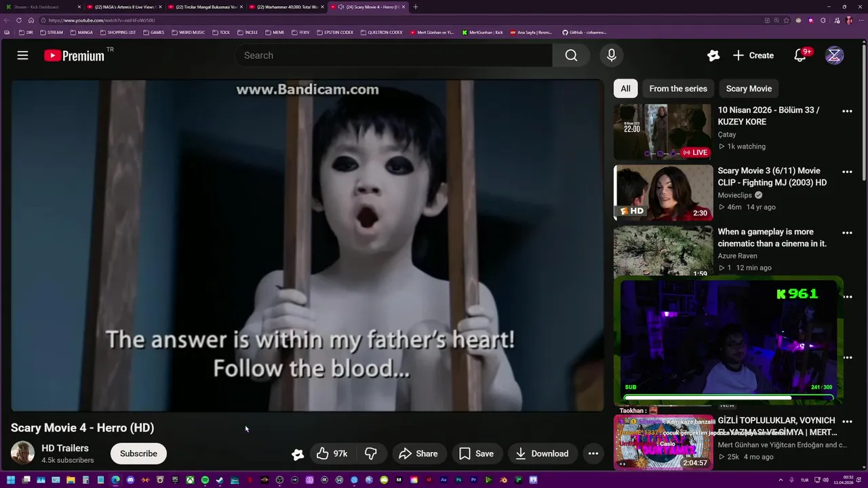Viewport: 868px width, 488px height.
Task: Click the search magnifier button
Action: point(571,56)
